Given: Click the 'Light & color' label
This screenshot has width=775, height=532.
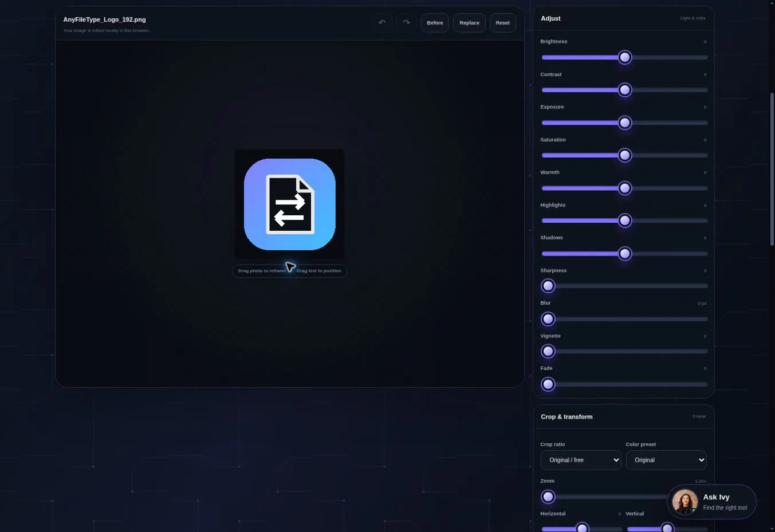Looking at the screenshot, I should (x=693, y=18).
